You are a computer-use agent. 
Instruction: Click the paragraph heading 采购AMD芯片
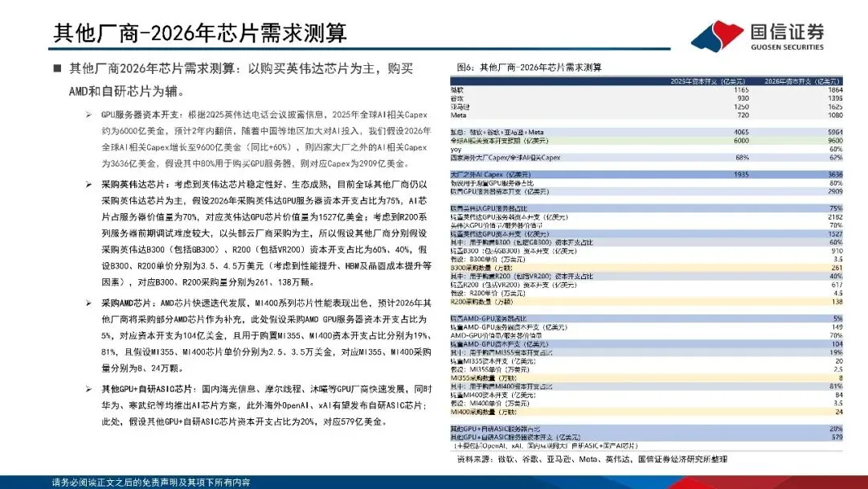126,303
